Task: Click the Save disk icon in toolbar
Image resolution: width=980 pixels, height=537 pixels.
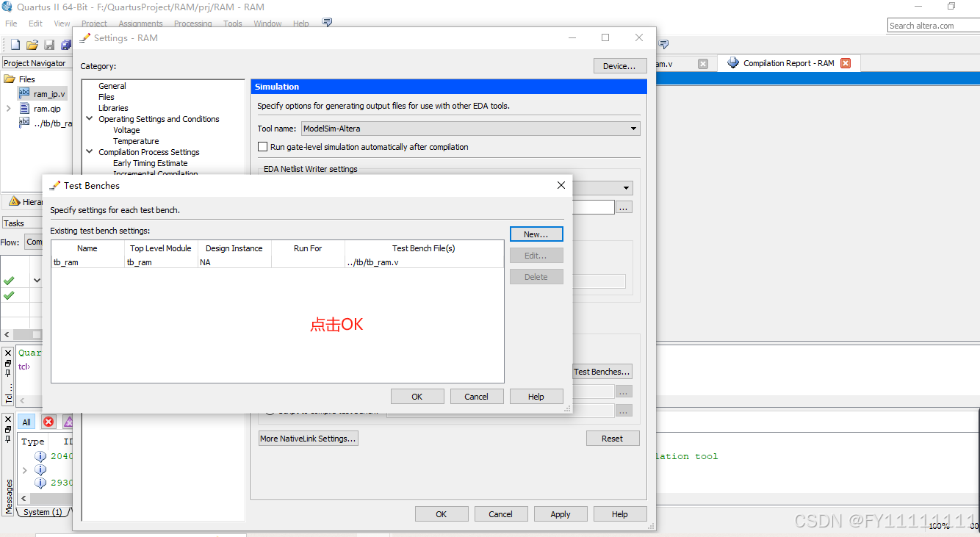Action: click(49, 45)
